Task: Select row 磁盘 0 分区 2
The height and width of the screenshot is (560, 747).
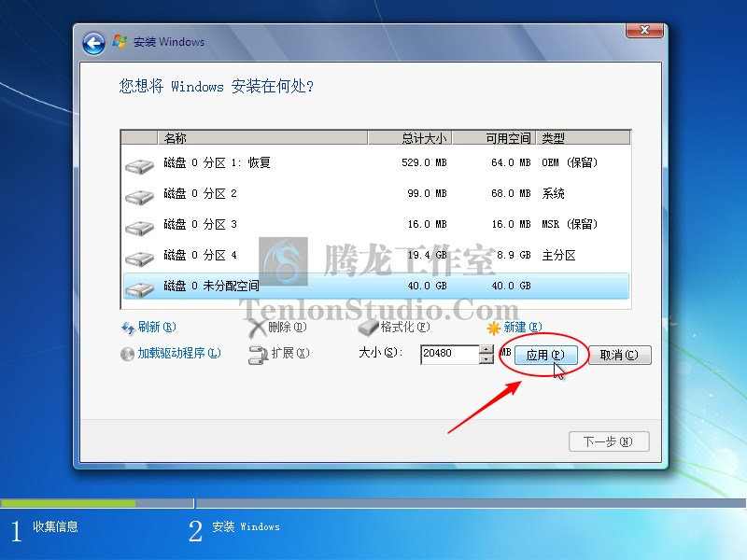Action: click(376, 194)
